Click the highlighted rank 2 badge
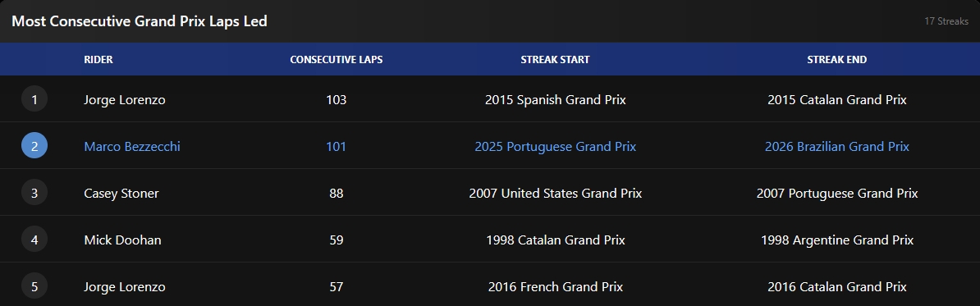The width and height of the screenshot is (980, 306). [34, 146]
